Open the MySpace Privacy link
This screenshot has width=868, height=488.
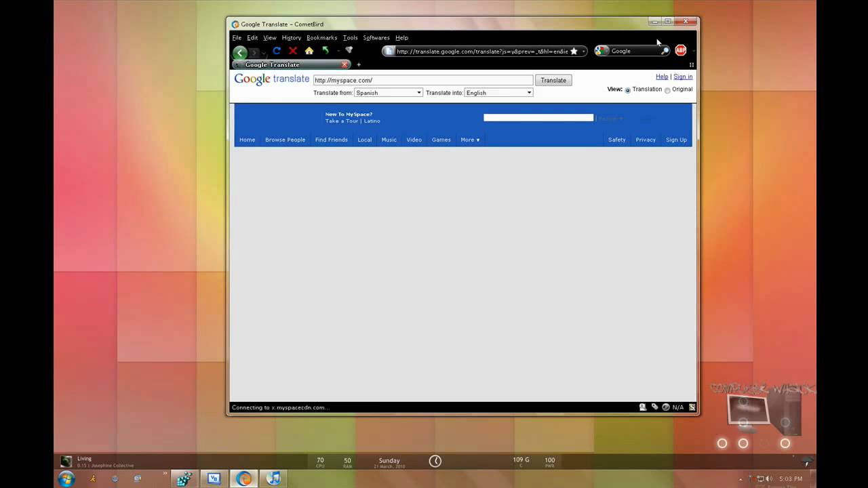(x=646, y=140)
